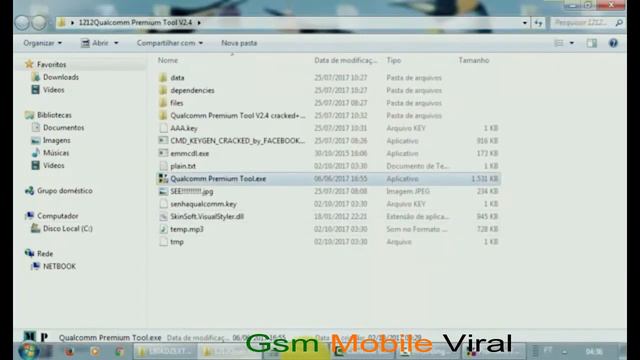This screenshot has height=360, width=640.
Task: Select the emmcdl.exe application icon
Action: pos(163,153)
